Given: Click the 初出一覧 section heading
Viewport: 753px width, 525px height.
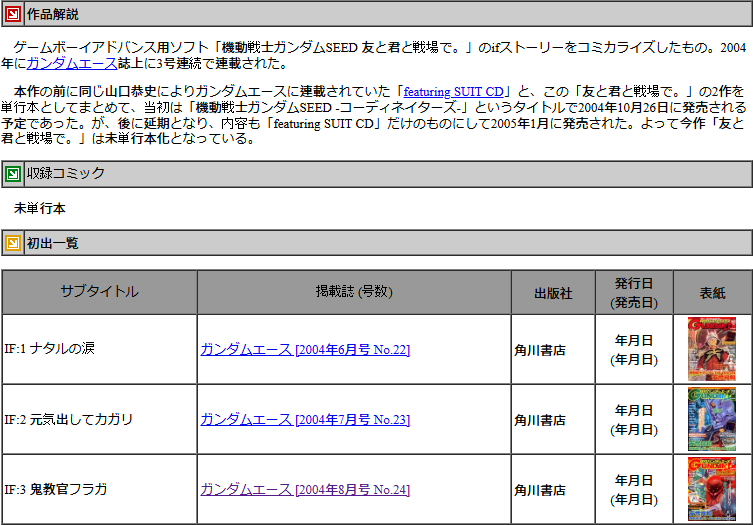Looking at the screenshot, I should [x=52, y=243].
